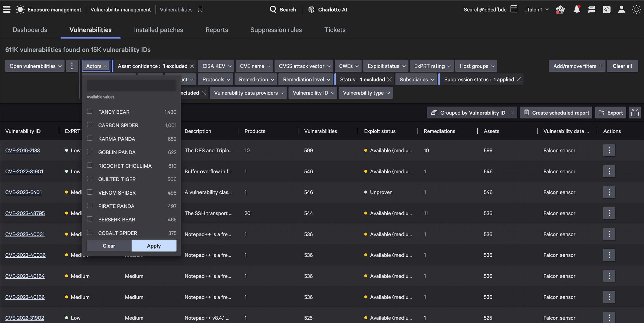Screen dimensions: 644x323
Task: Apply the selected Actors filter values
Action: click(x=154, y=246)
